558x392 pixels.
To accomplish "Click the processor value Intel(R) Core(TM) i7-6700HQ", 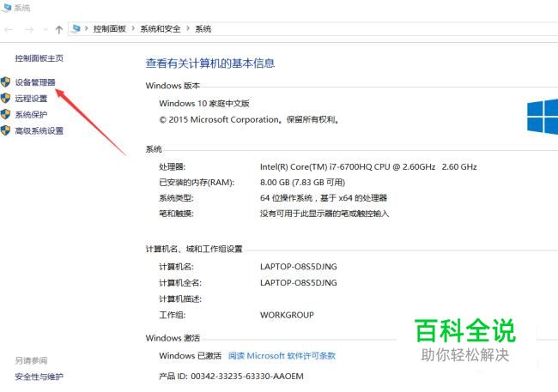I will (x=368, y=166).
